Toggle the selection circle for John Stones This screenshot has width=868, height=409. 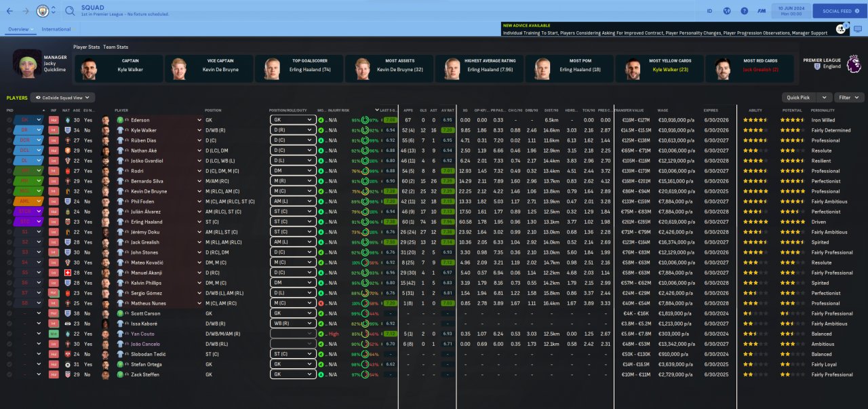[9, 252]
